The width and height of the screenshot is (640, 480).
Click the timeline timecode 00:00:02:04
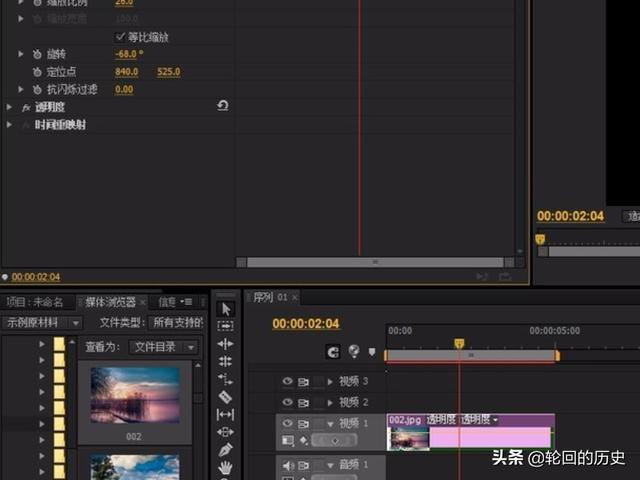(x=305, y=324)
